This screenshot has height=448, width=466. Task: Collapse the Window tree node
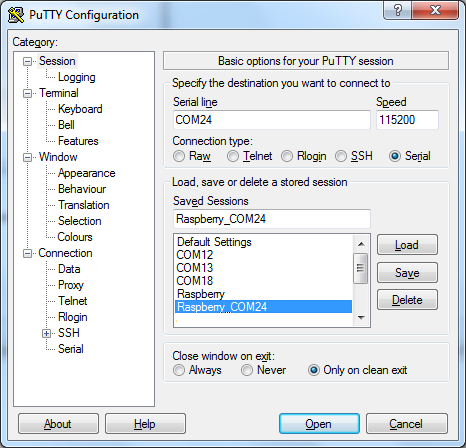click(27, 157)
